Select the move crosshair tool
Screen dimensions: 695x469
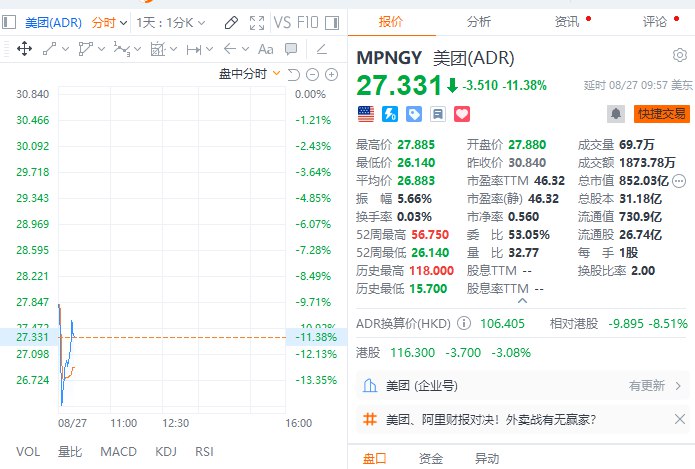(x=24, y=48)
